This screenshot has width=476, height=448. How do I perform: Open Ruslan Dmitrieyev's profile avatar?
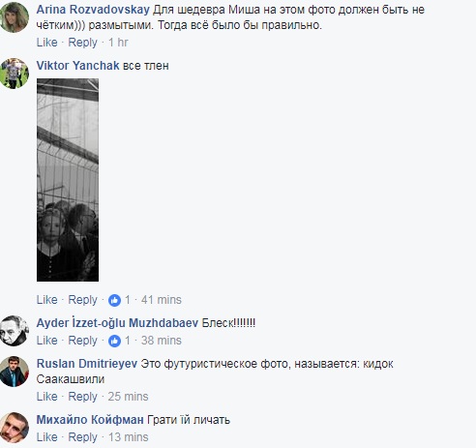pos(15,372)
